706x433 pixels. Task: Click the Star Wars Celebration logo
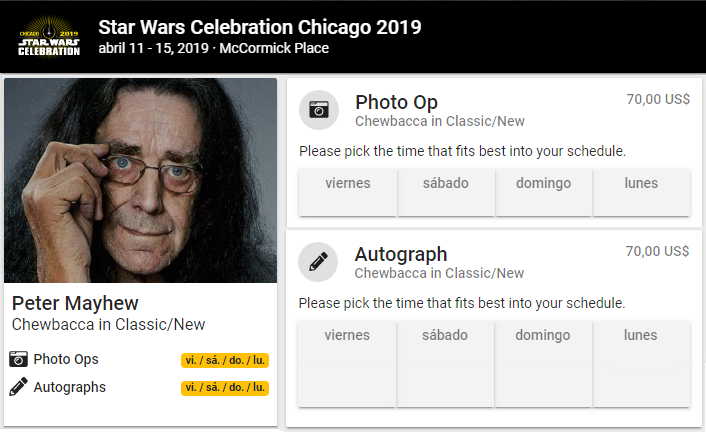[49, 36]
